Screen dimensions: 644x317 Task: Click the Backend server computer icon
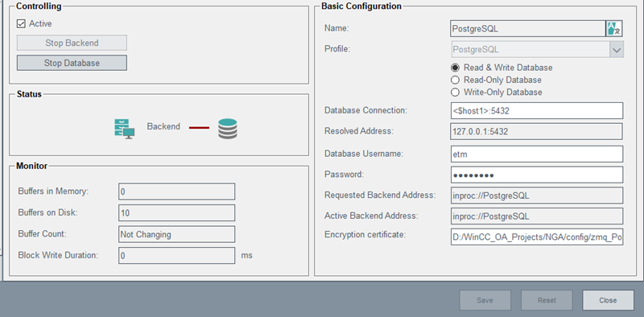click(x=125, y=129)
